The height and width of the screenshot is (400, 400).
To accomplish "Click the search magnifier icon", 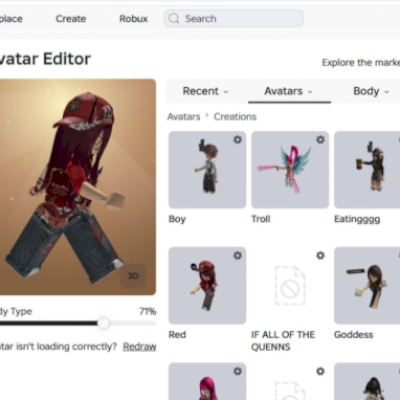I will (174, 18).
